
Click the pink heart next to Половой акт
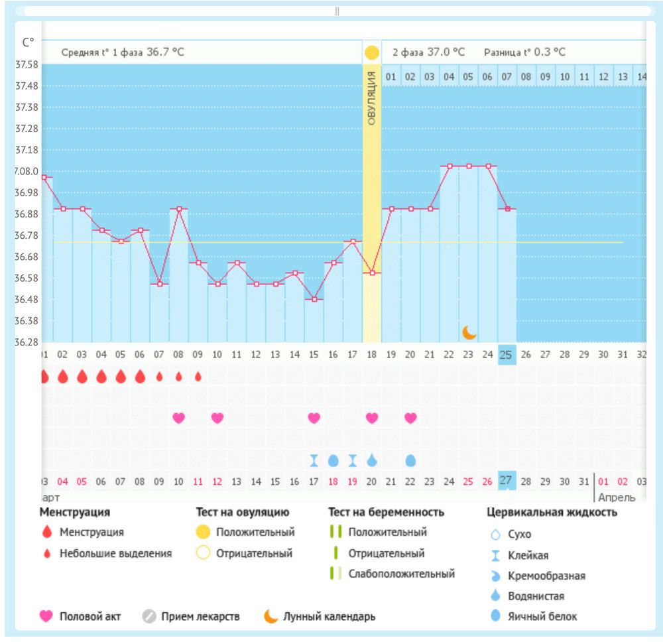(46, 616)
